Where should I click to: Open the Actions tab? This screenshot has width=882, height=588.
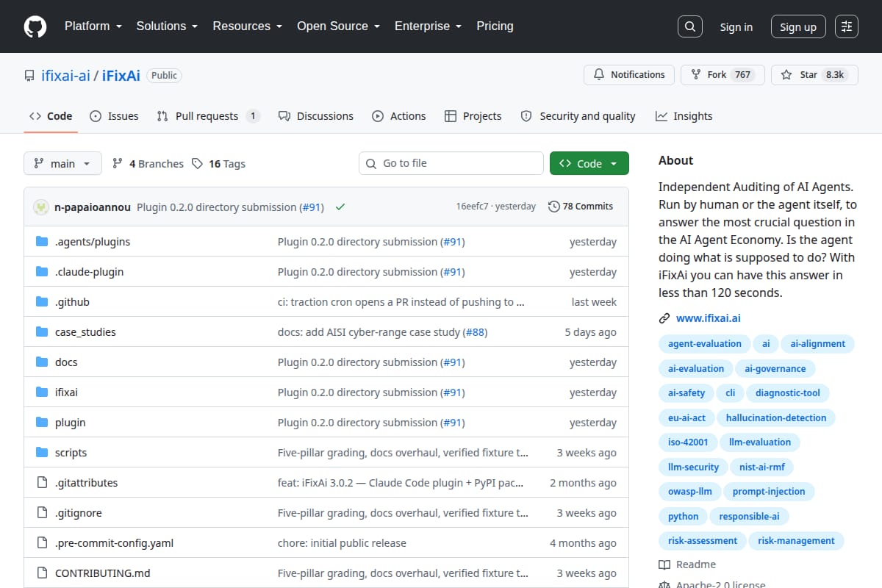398,116
